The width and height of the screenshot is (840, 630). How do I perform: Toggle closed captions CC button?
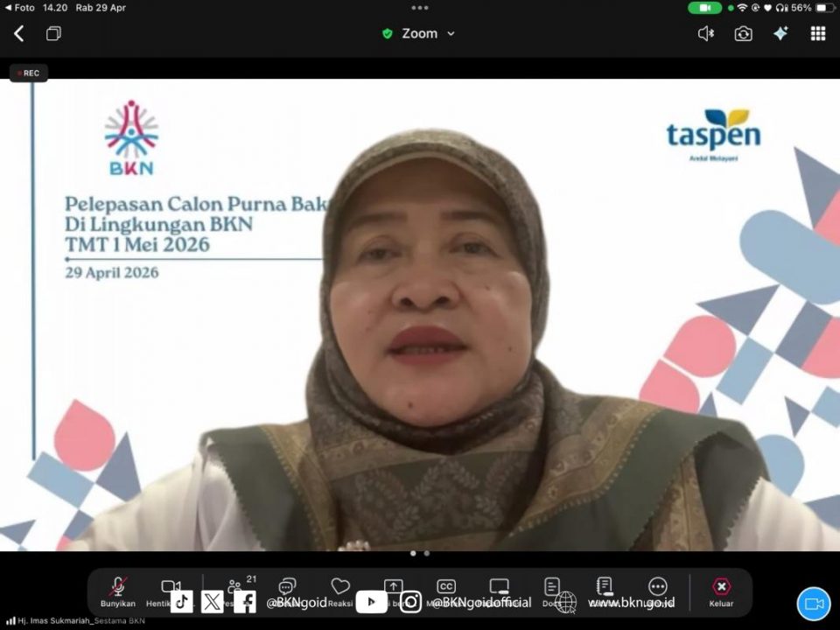point(446,587)
